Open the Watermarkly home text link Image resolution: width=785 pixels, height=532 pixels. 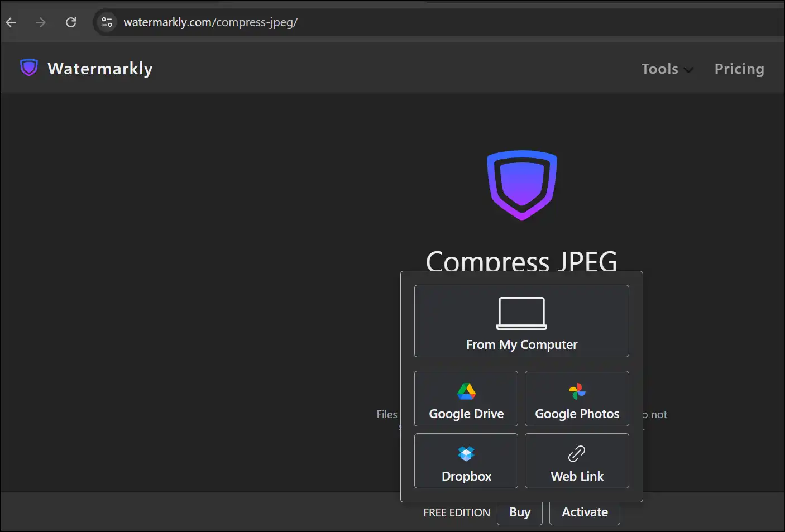click(x=100, y=69)
